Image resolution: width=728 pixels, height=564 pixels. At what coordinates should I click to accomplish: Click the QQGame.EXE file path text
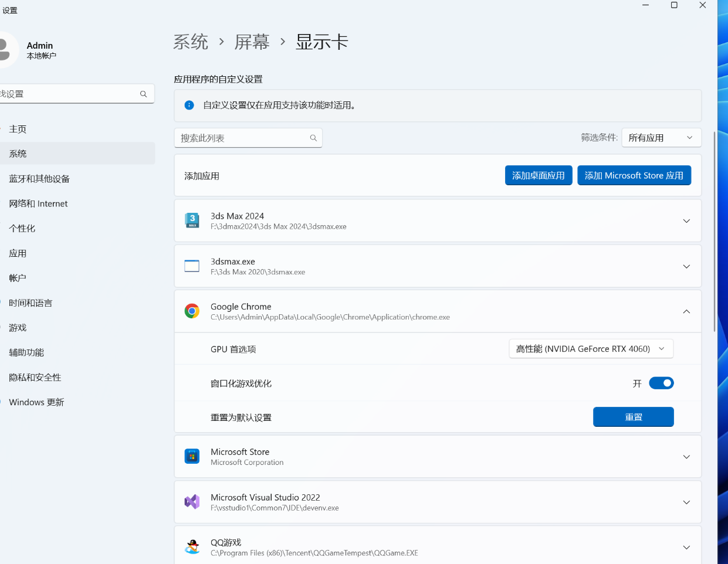(314, 553)
